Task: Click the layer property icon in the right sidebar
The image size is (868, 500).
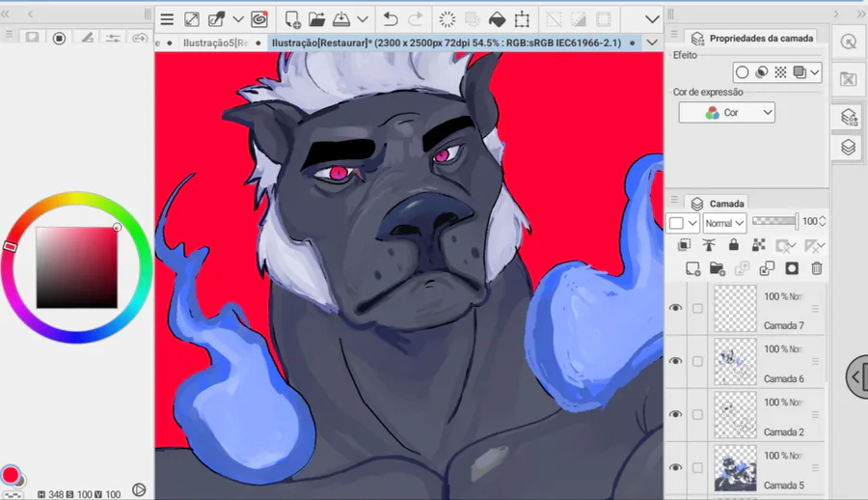Action: [848, 117]
